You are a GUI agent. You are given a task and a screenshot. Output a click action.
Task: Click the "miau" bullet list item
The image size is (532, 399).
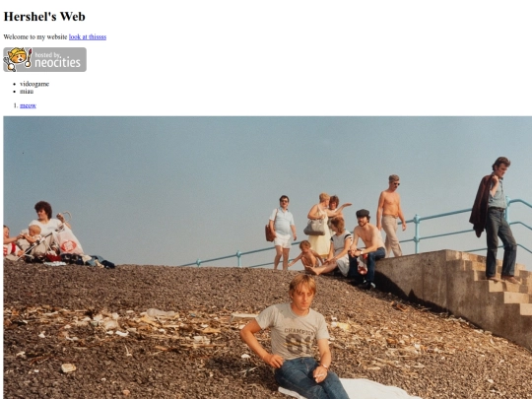(27, 92)
